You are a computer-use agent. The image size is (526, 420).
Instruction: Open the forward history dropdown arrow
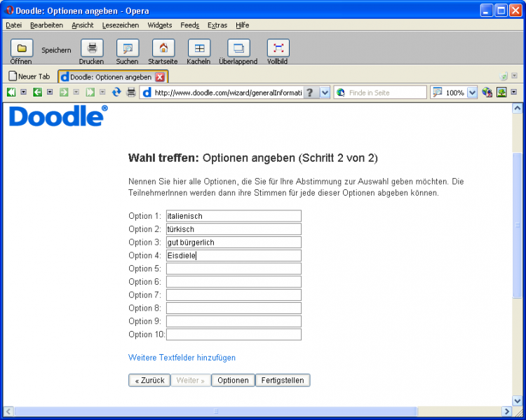[x=76, y=92]
